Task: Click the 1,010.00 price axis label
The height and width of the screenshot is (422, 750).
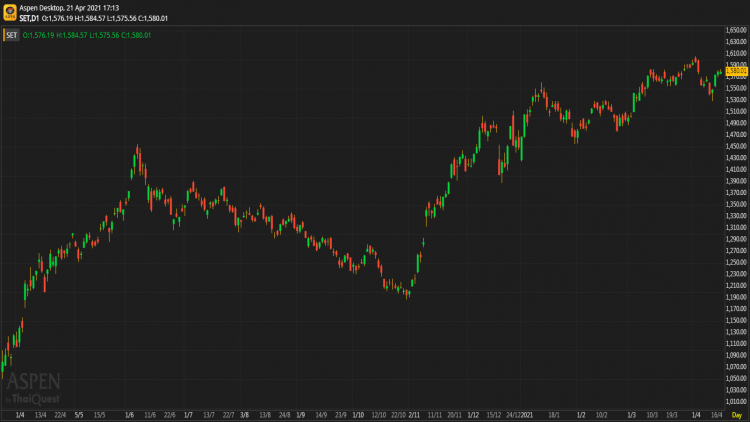Action: tap(736, 402)
